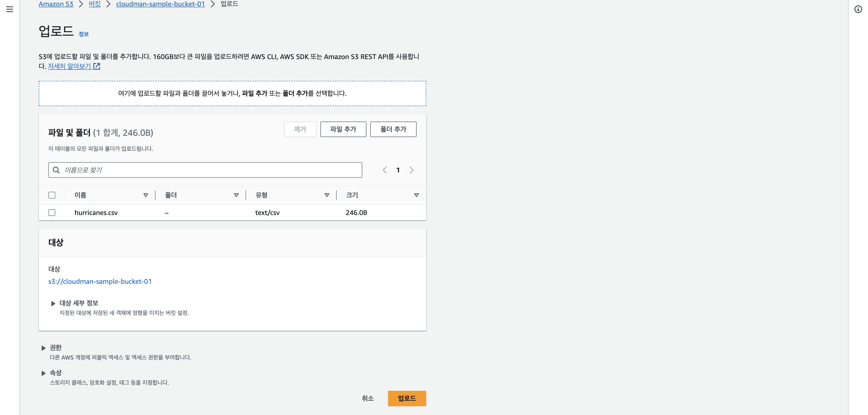Viewport: 868px width, 415px height.
Task: Click the external link icon beside 자세히 알아보기
Action: click(97, 66)
